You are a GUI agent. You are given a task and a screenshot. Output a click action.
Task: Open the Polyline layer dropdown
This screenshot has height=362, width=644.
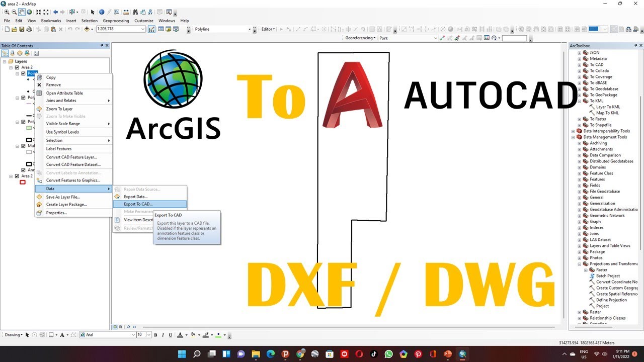point(249,29)
